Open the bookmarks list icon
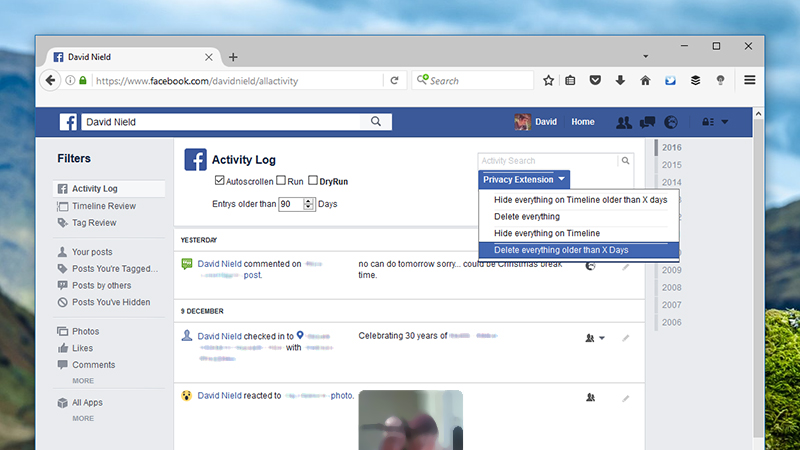Viewport: 800px width, 450px height. 570,80
